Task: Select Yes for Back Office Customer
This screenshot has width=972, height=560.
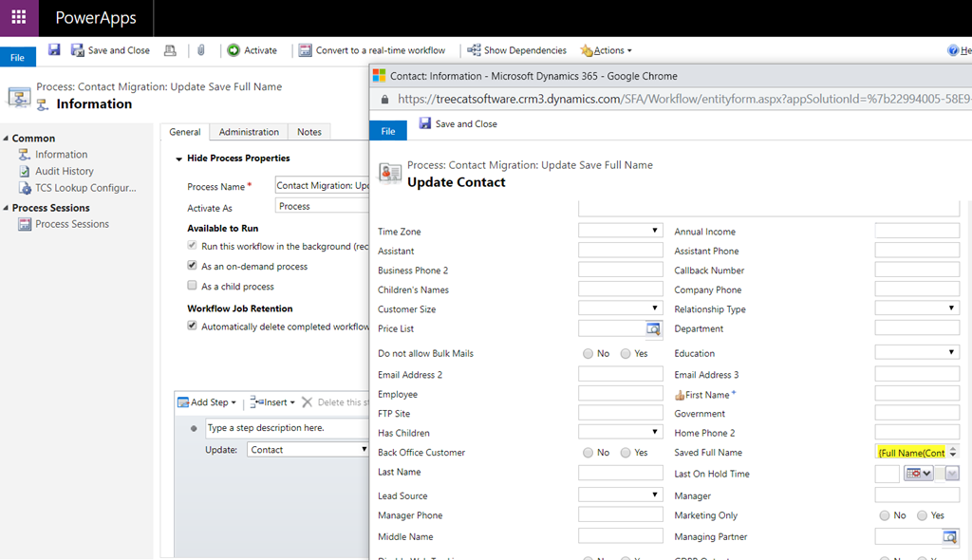Action: [626, 453]
